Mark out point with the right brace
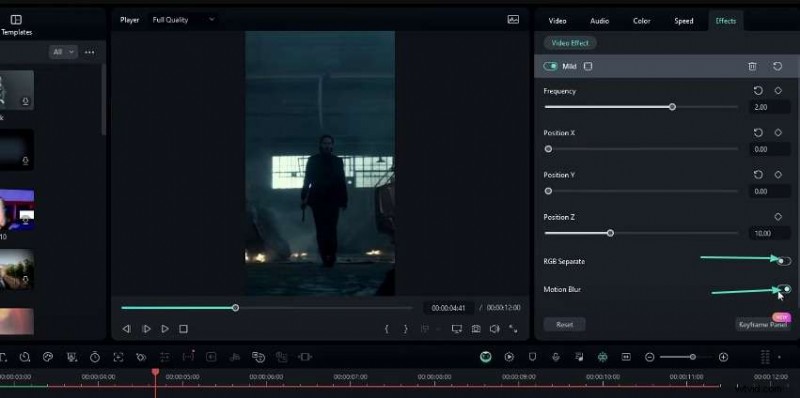800x398 pixels. (x=406, y=329)
